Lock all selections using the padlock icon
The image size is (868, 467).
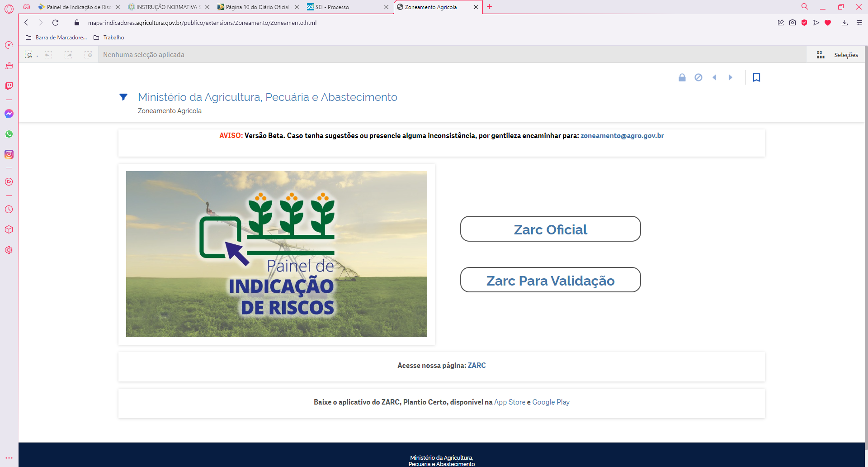[682, 77]
